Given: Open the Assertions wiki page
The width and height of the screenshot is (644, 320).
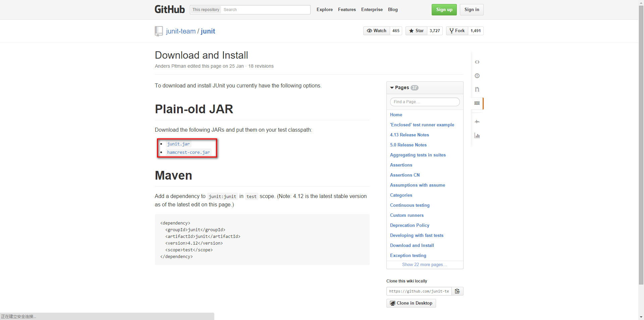Looking at the screenshot, I should coord(401,165).
